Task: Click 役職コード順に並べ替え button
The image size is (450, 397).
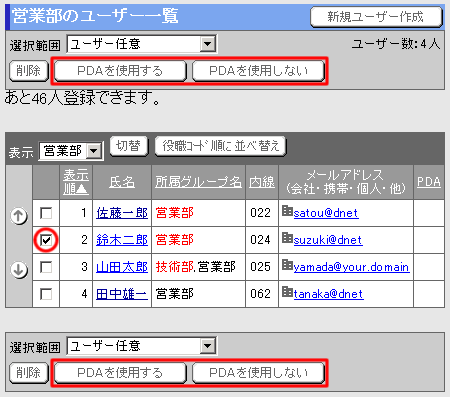Action: tap(220, 146)
